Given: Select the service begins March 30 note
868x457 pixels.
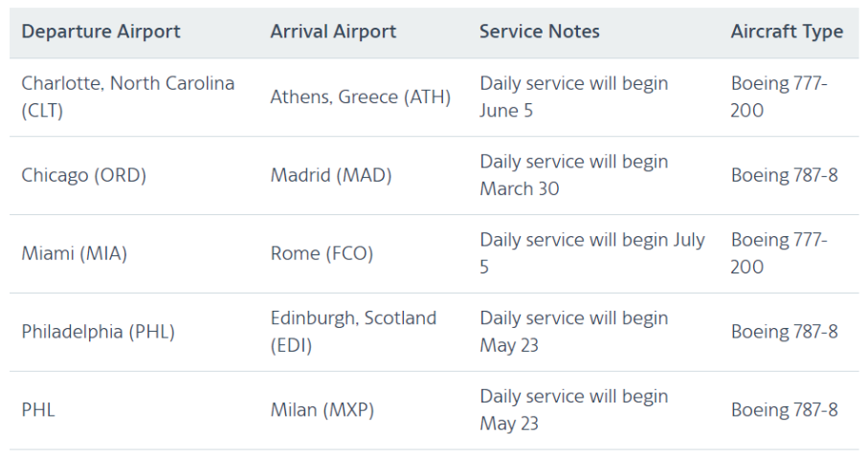Looking at the screenshot, I should [574, 175].
